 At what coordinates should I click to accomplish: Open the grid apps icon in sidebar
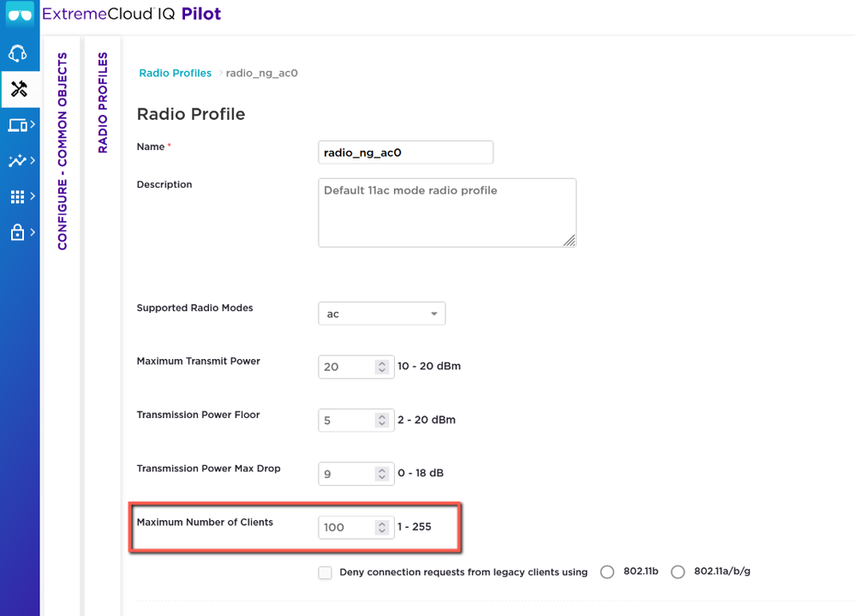click(18, 197)
